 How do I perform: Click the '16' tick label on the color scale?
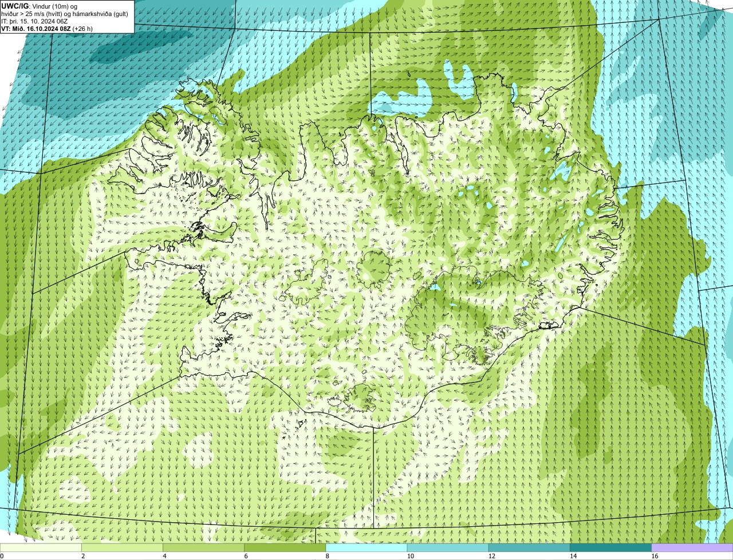coord(655,556)
